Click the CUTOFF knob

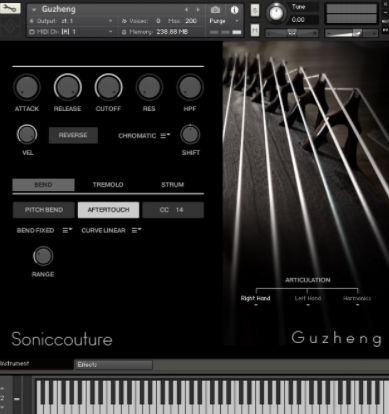[108, 87]
